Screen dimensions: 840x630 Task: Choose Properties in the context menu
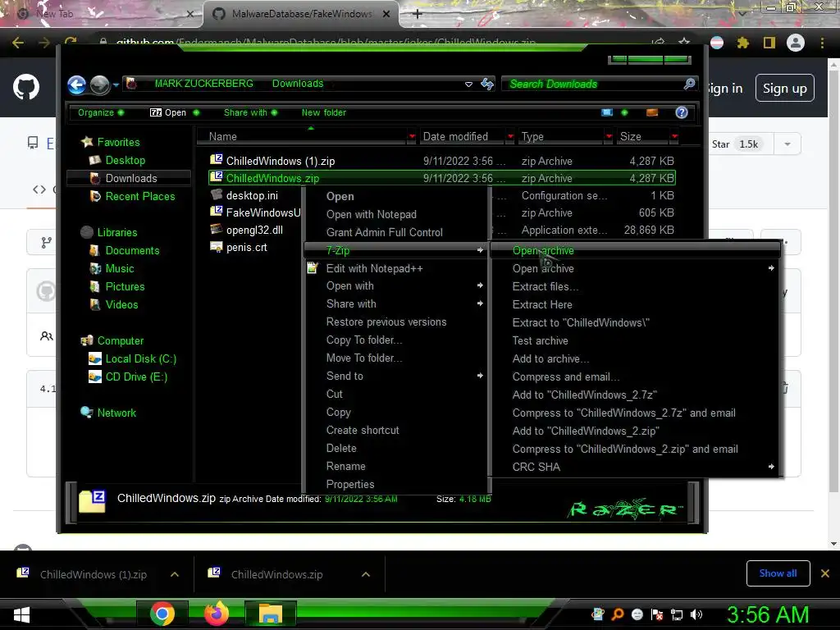point(395,484)
